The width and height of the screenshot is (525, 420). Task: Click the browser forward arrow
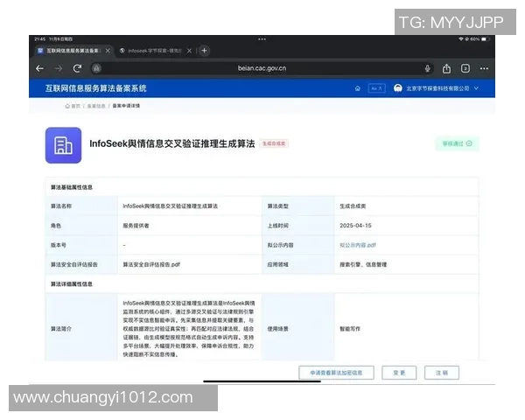[59, 68]
